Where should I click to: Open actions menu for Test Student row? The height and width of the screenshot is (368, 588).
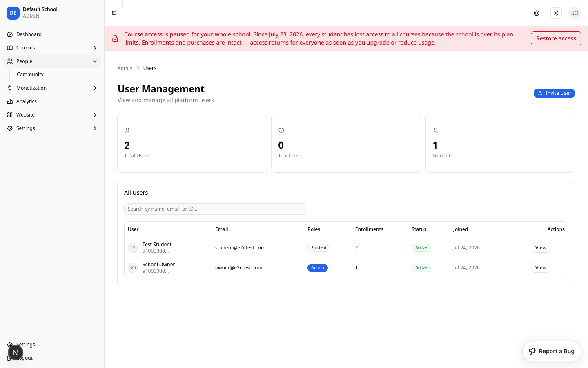click(559, 248)
